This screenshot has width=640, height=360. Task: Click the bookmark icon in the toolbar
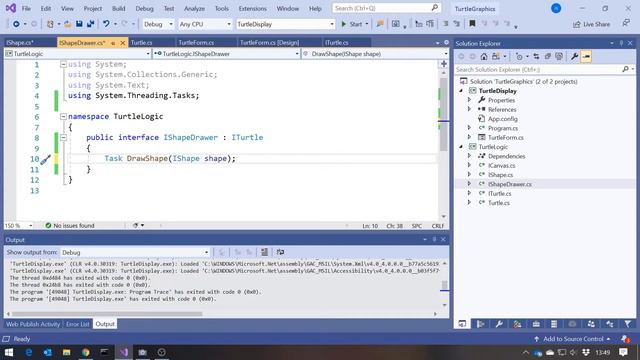[472, 24]
